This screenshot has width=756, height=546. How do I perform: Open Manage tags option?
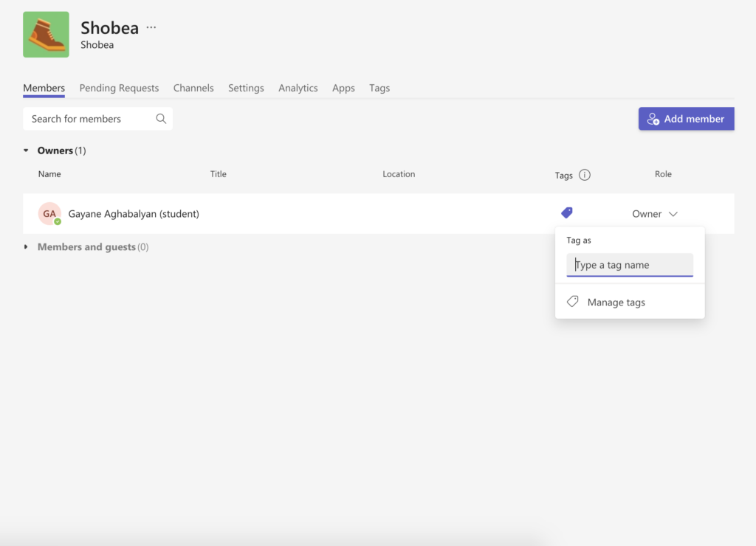[x=630, y=302]
